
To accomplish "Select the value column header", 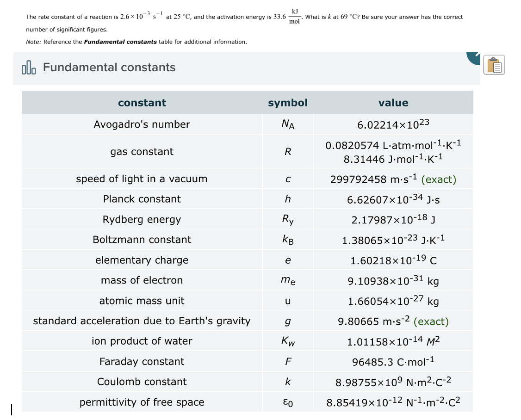I will (x=393, y=103).
